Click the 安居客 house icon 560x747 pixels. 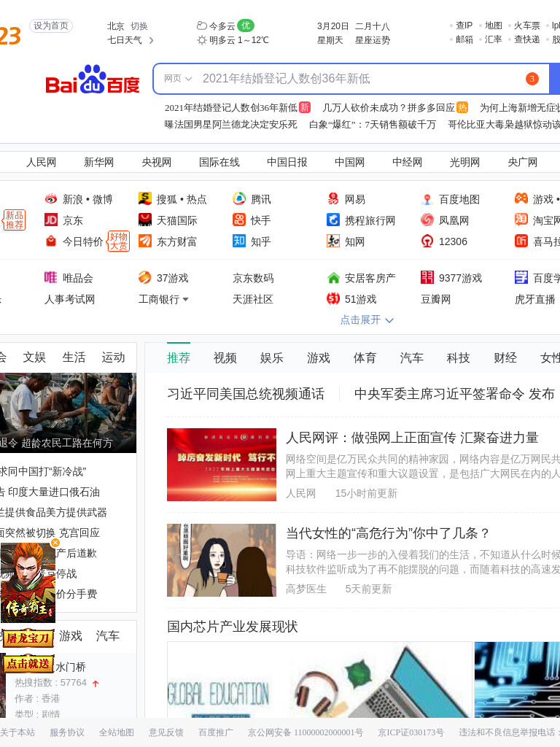click(x=333, y=277)
